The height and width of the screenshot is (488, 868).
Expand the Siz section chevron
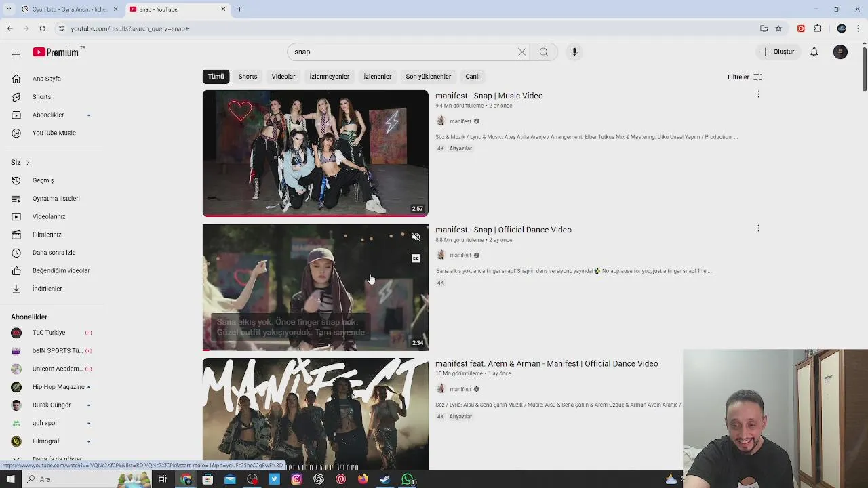coord(28,163)
